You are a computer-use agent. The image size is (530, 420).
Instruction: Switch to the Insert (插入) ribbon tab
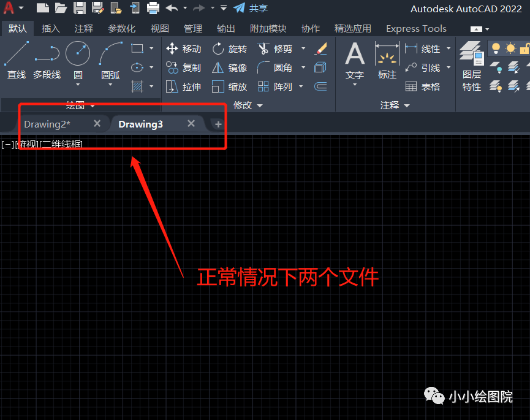click(51, 29)
